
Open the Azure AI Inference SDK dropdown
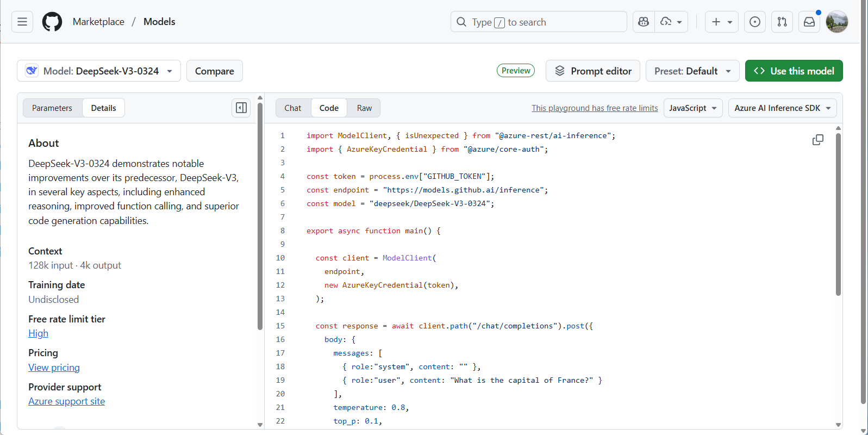(x=782, y=108)
